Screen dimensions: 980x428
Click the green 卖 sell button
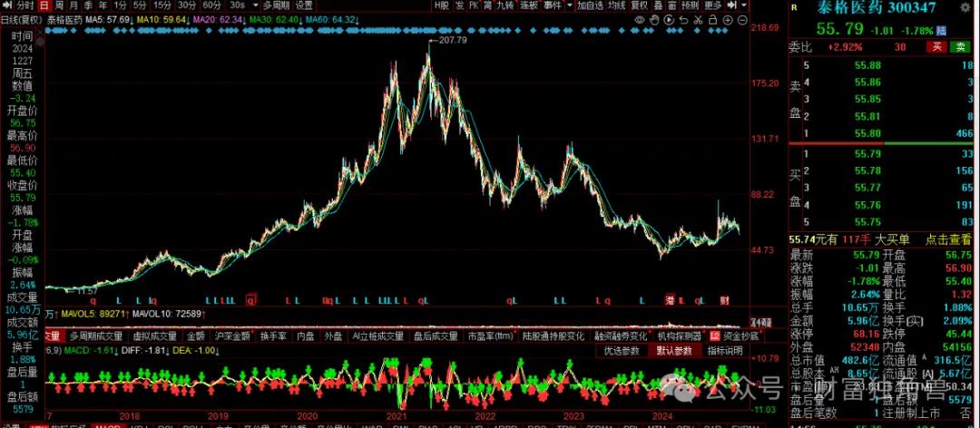[x=960, y=47]
